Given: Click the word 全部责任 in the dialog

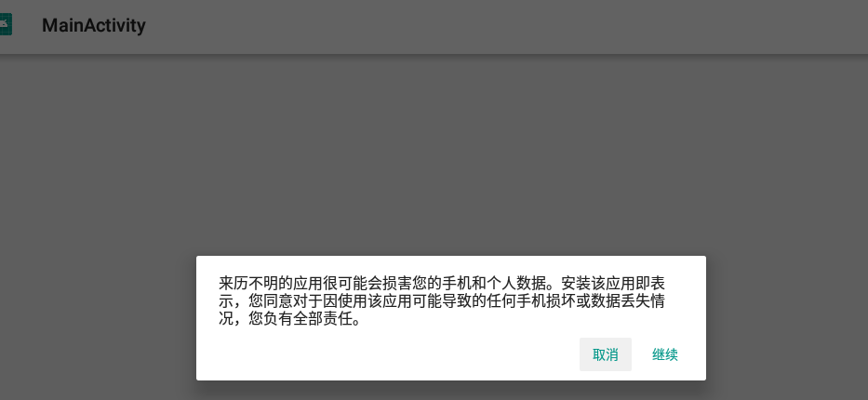Looking at the screenshot, I should (x=323, y=319).
